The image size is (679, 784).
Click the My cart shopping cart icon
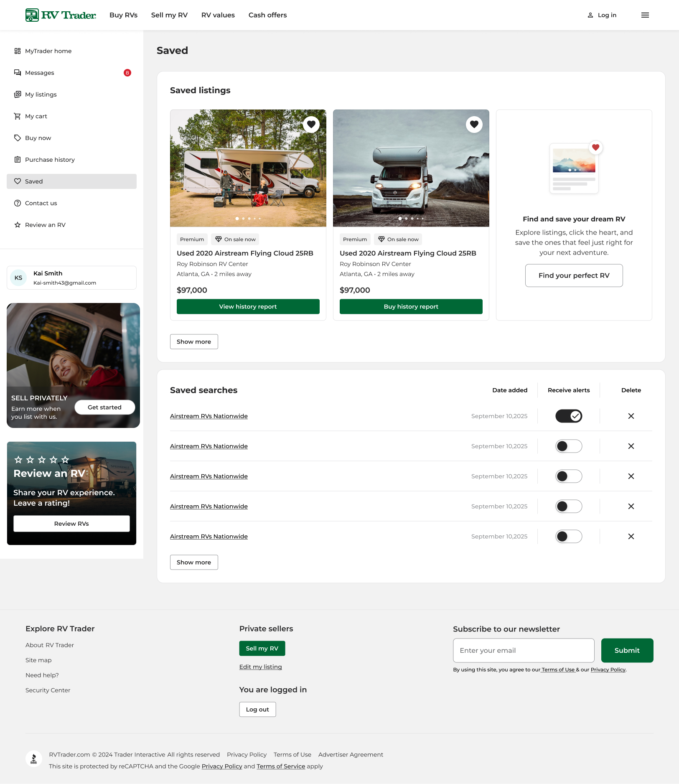click(18, 116)
